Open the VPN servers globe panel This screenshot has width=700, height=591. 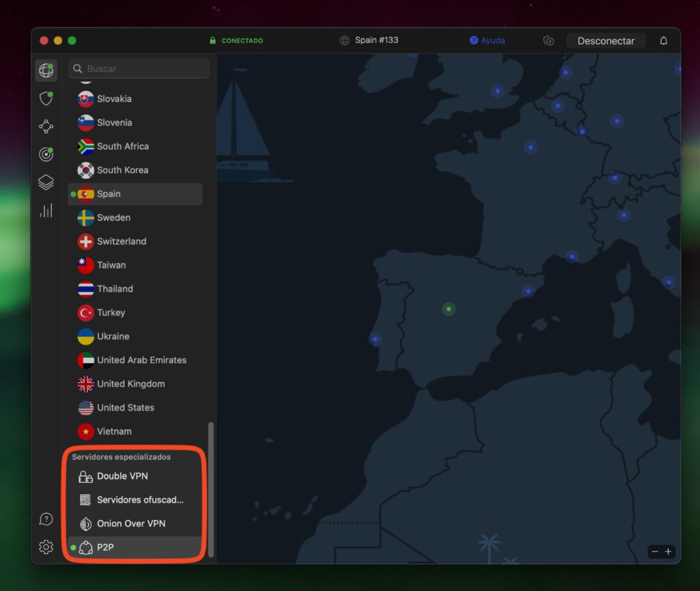(46, 69)
